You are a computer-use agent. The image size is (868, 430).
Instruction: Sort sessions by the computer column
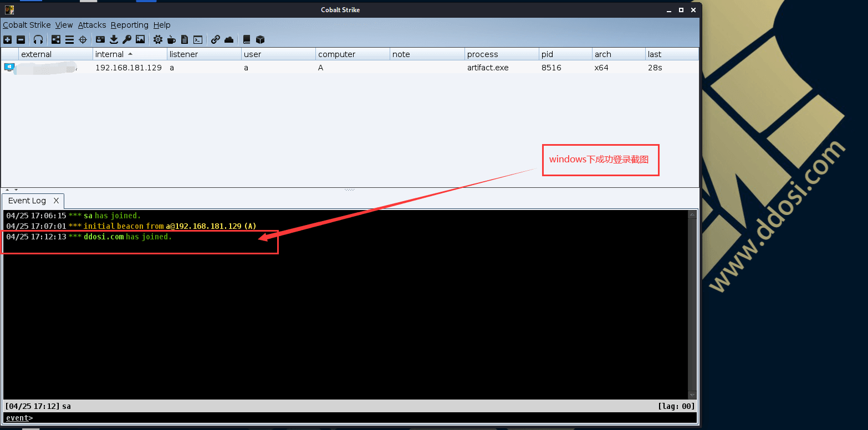(353, 54)
